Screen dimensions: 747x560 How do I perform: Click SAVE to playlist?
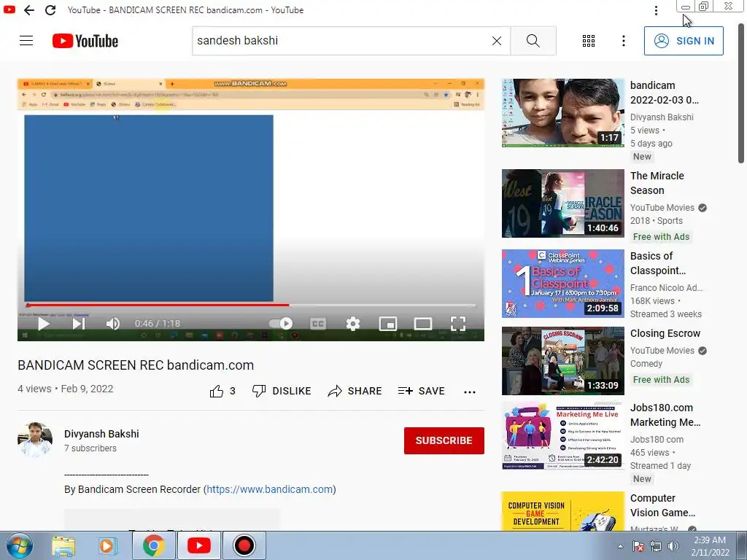point(421,392)
